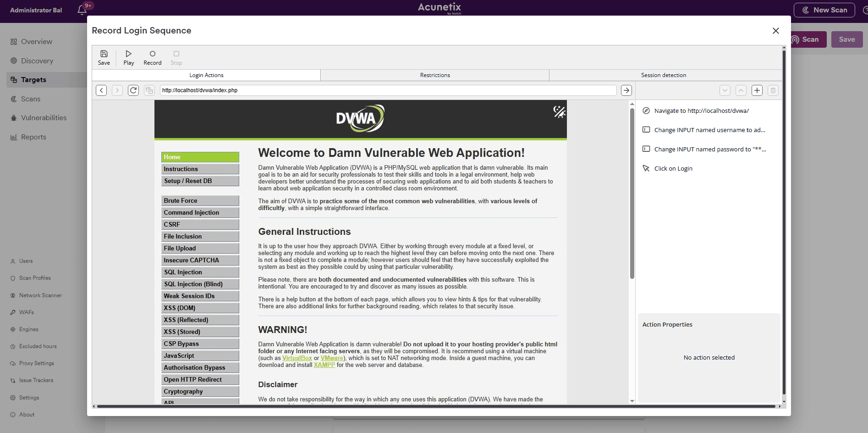Click DVWA Home menu item
This screenshot has height=433, width=868.
coord(200,157)
